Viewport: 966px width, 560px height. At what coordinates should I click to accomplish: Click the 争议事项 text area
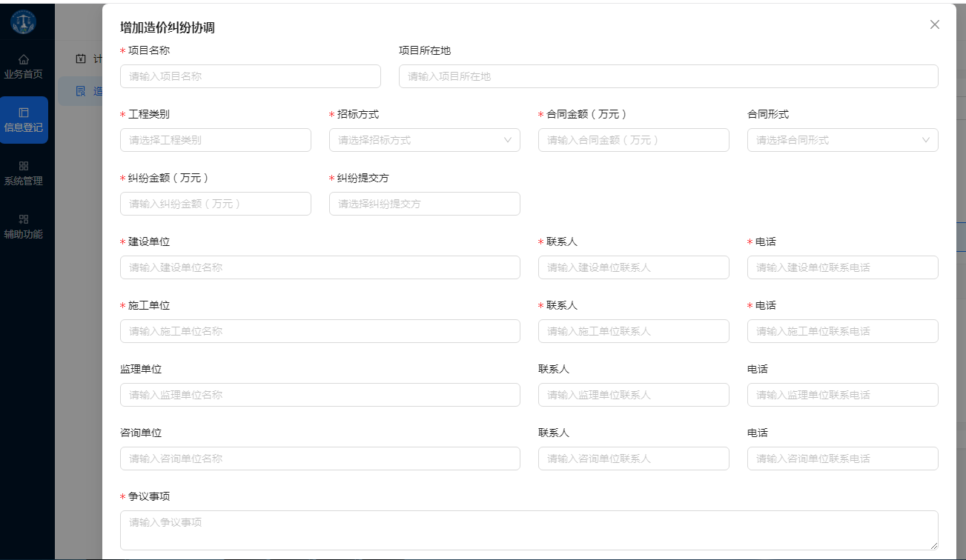[529, 530]
